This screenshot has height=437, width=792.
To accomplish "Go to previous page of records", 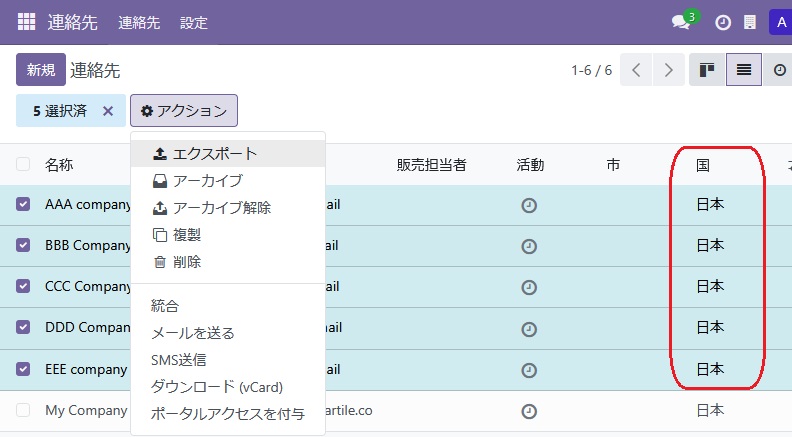I will (x=636, y=70).
